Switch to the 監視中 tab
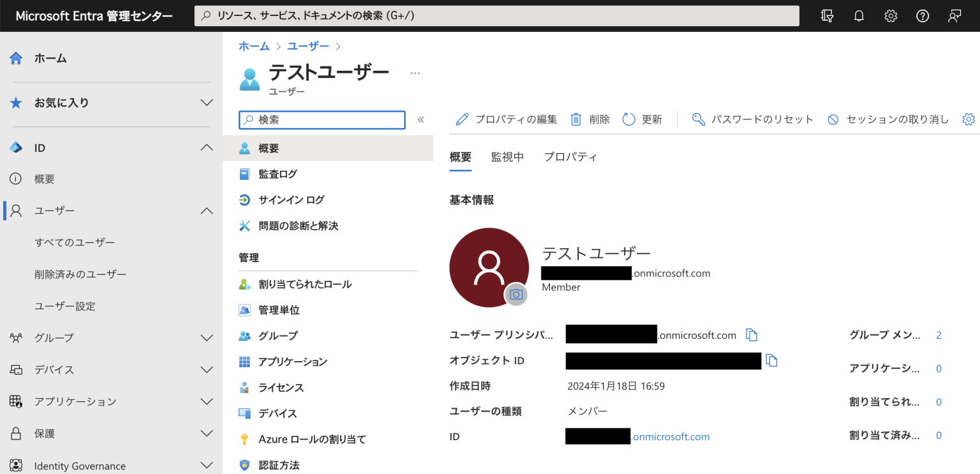Viewport: 980px width, 474px height. coord(507,156)
